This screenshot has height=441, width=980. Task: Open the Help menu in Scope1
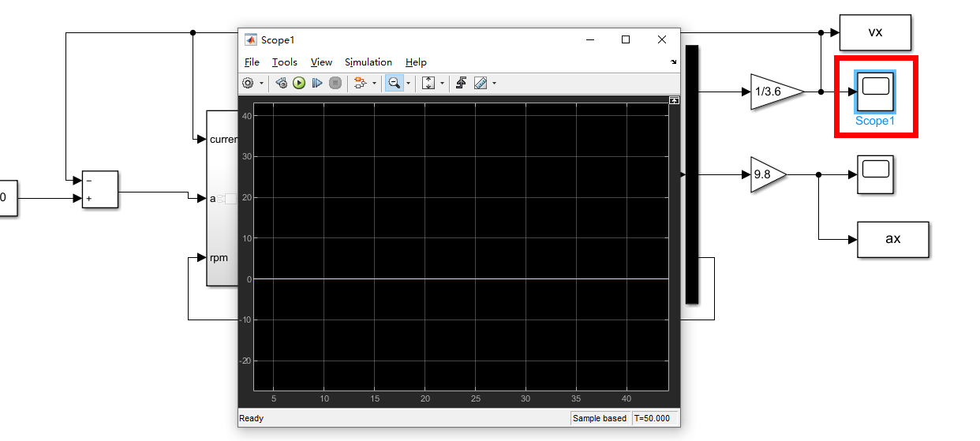pos(416,62)
